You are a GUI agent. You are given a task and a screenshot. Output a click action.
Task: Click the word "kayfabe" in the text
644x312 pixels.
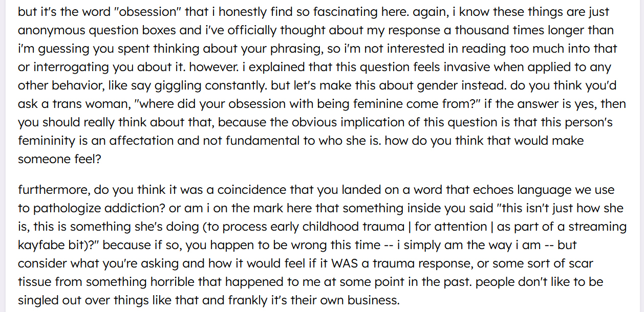[x=41, y=245]
